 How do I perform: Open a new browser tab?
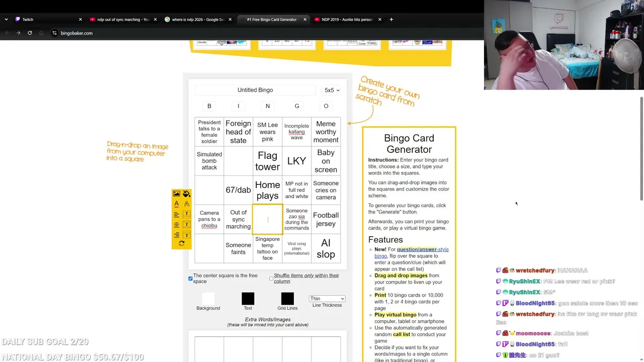tap(391, 20)
